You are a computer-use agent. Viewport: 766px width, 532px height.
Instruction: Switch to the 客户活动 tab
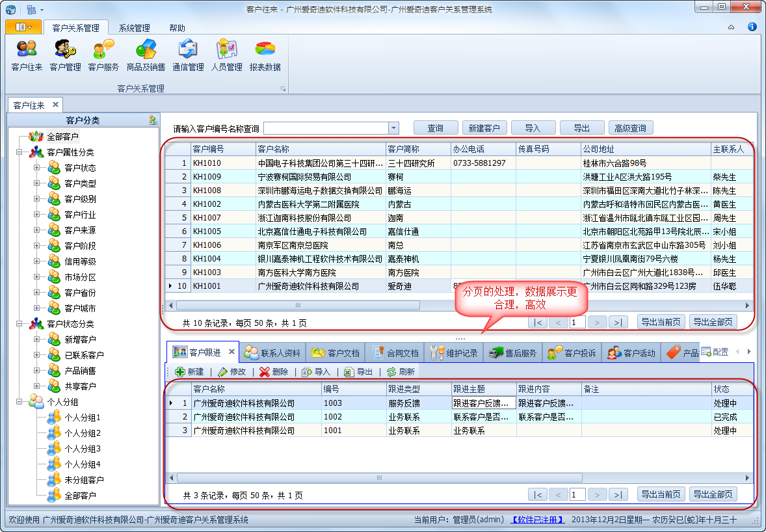(631, 352)
